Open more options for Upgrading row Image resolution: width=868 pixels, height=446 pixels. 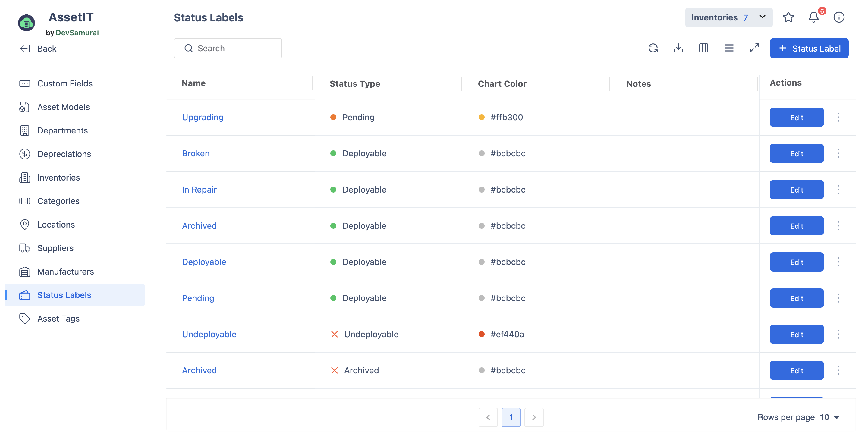coord(838,118)
